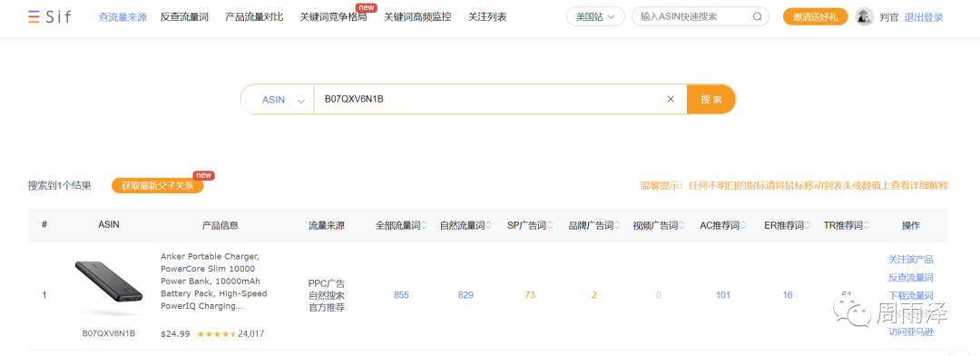Click the 产品信息 column header
This screenshot has height=356, width=980.
coord(220,225)
